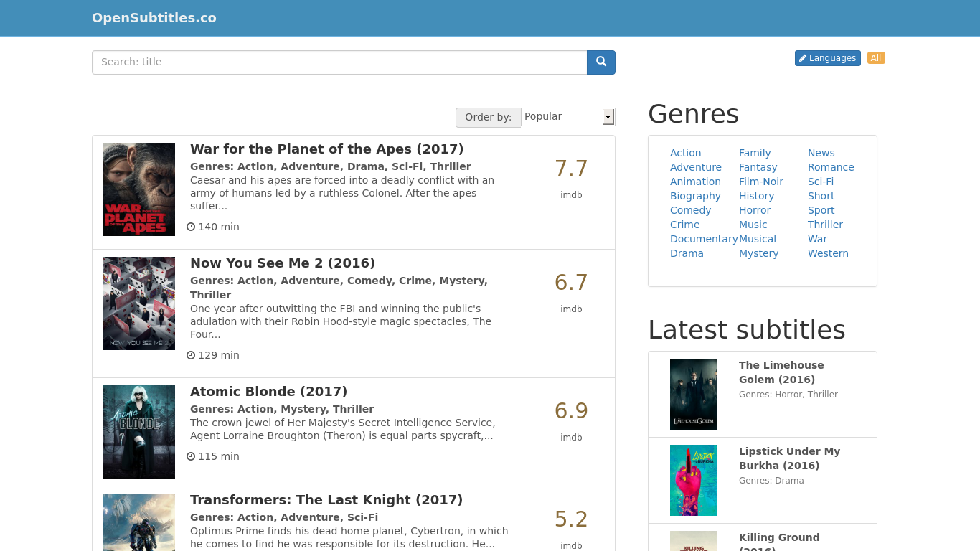Click Genres: Horror, Thriller text
Screen dimensions: 980x551
coord(788,395)
